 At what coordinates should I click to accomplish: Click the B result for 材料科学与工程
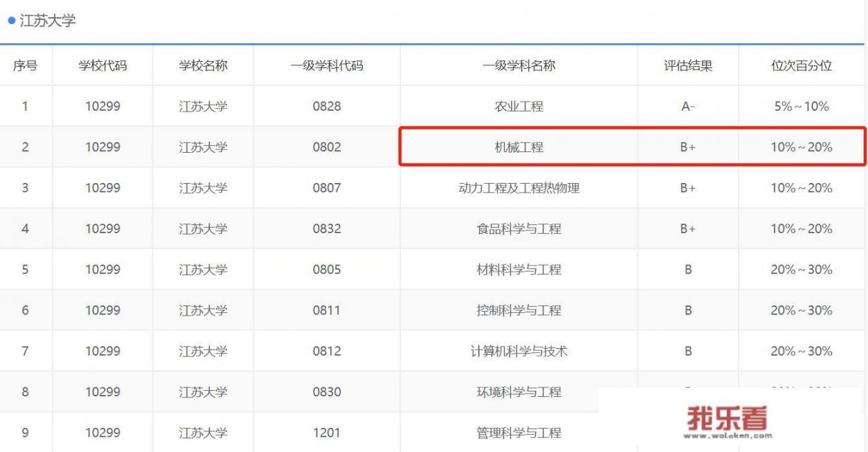688,270
